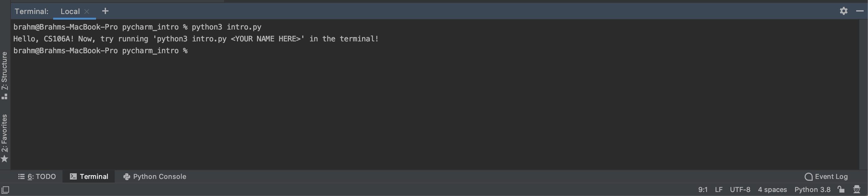This screenshot has width=868, height=196.
Task: Open the Event Log panel
Action: [x=831, y=176]
